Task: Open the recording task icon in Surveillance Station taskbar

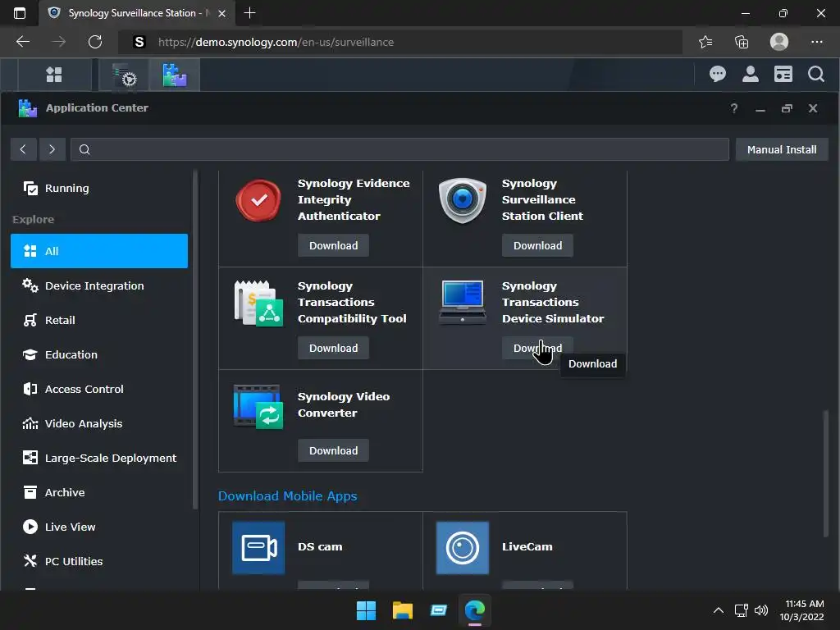Action: click(x=125, y=75)
